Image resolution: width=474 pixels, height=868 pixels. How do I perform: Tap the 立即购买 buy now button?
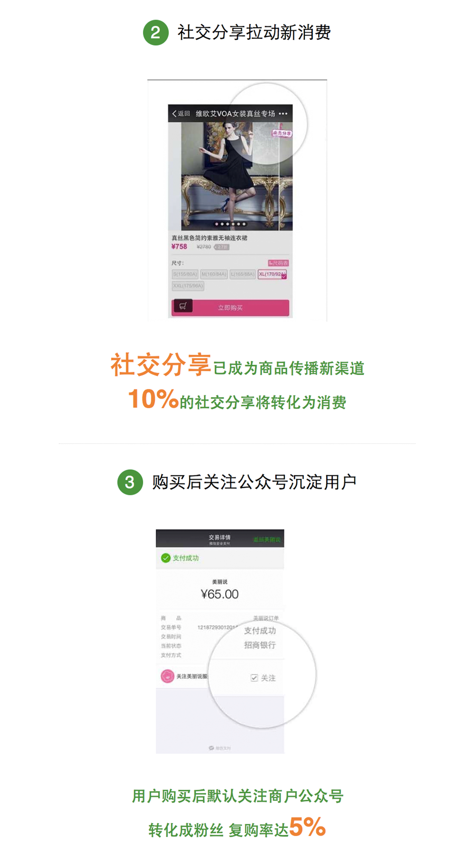tap(230, 308)
